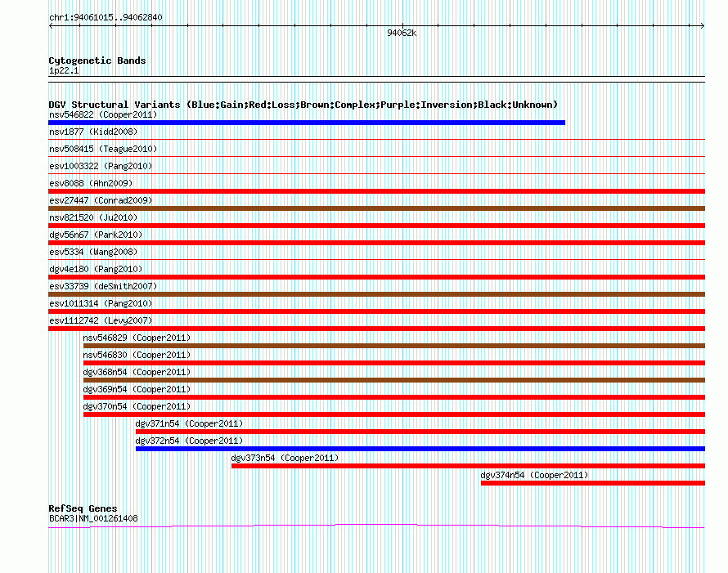
Task: Click the esv33739 (deSmith2007) label
Action: (x=103, y=286)
